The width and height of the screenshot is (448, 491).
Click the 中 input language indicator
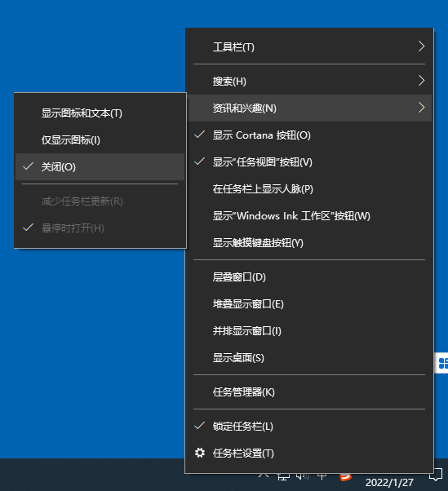coord(322,476)
